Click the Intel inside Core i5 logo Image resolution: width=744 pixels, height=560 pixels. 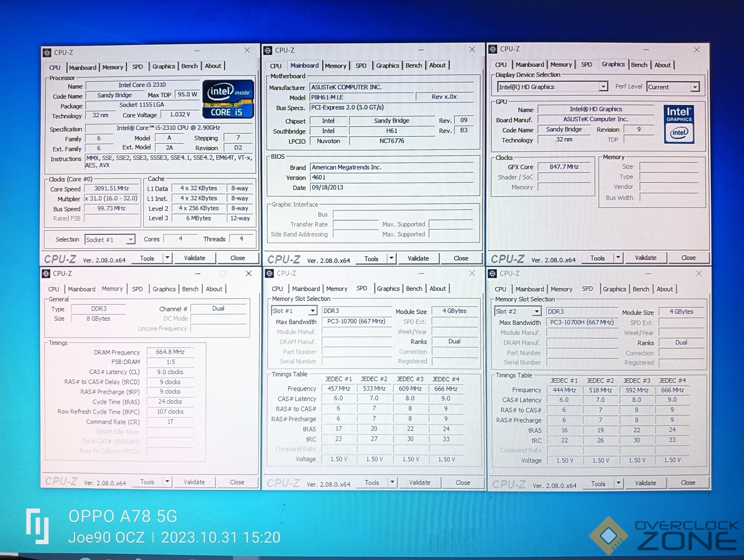coord(228,99)
